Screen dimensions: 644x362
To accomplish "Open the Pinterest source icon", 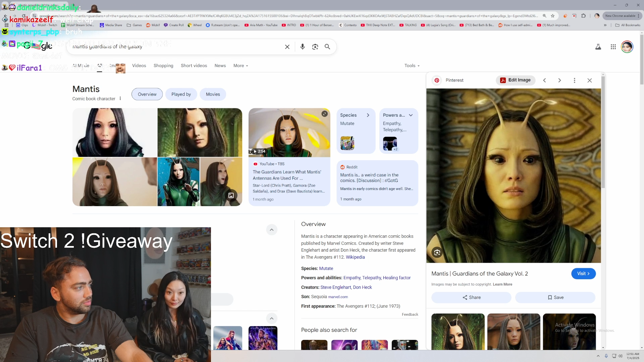I will 437,80.
